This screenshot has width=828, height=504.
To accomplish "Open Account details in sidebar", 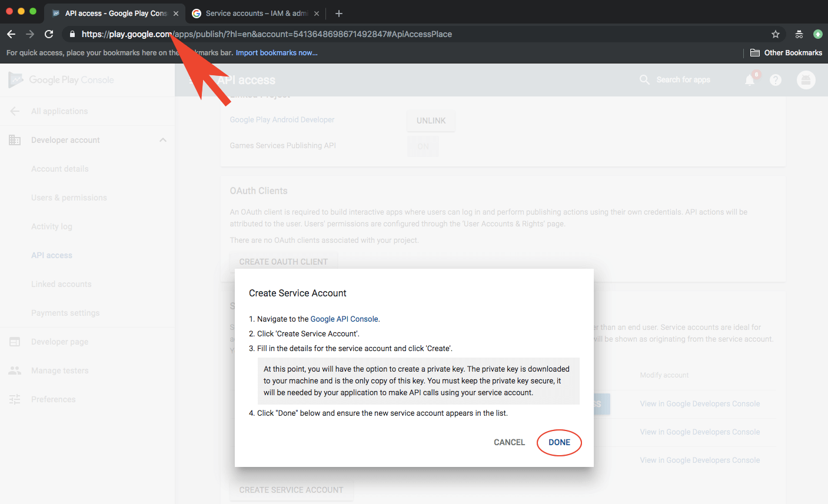I will click(60, 169).
